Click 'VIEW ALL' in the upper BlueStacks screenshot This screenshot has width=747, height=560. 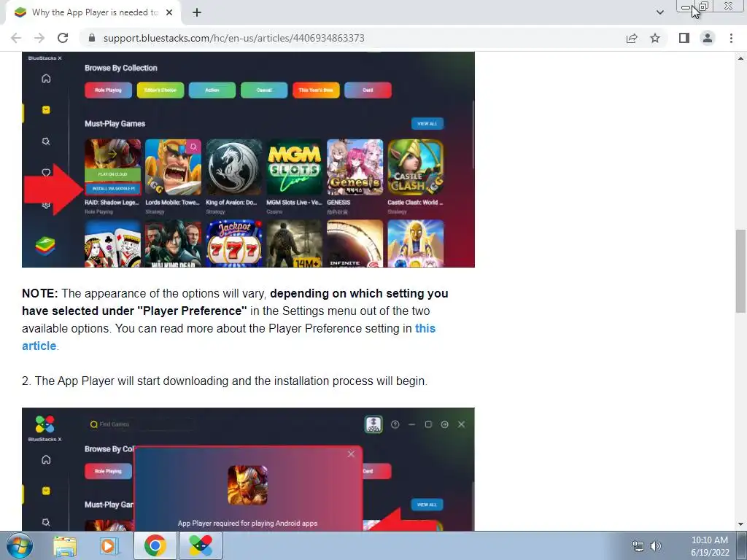click(427, 124)
